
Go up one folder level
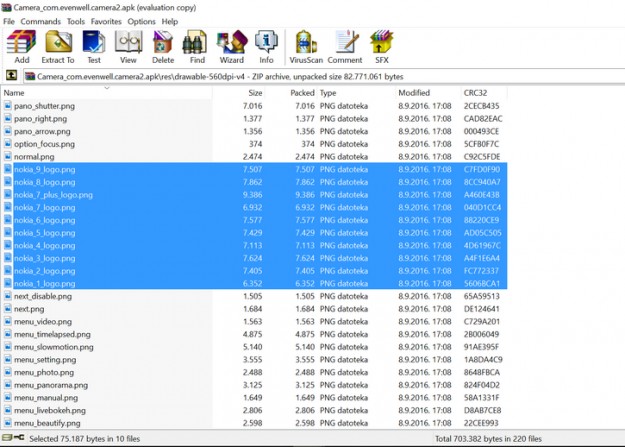pyautogui.click(x=11, y=75)
